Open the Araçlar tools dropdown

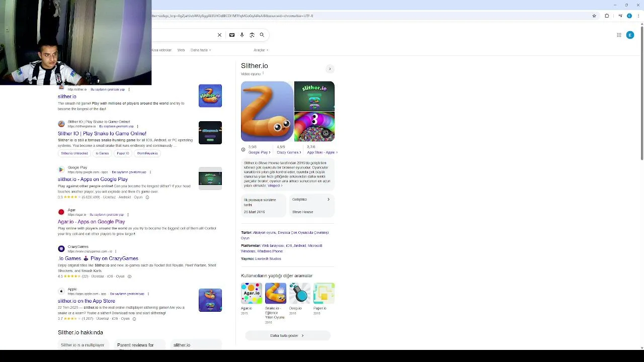[261, 50]
